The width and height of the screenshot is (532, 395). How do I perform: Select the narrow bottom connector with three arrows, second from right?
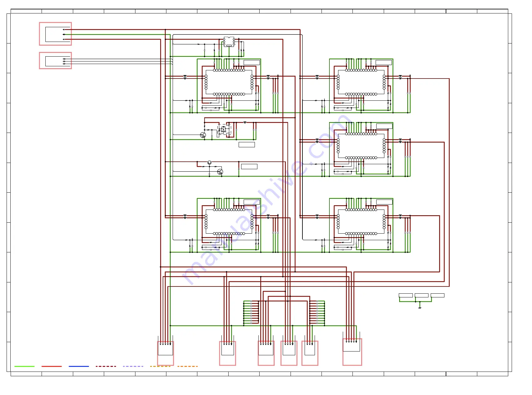pyautogui.click(x=310, y=353)
